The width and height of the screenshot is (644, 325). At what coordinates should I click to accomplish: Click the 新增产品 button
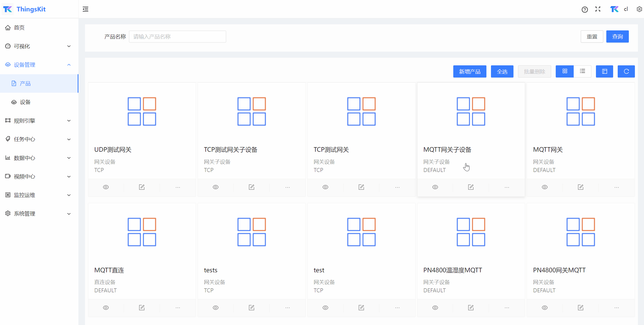[x=469, y=71]
